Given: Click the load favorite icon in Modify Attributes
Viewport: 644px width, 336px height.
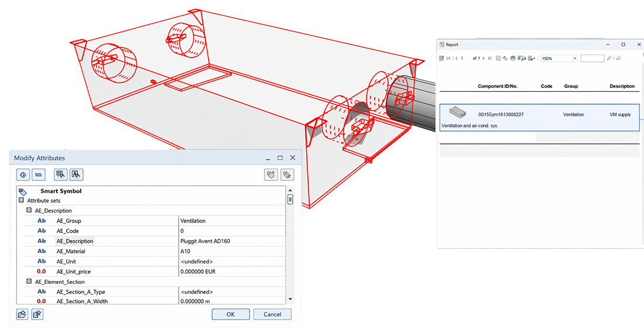Looking at the screenshot, I should tap(22, 314).
